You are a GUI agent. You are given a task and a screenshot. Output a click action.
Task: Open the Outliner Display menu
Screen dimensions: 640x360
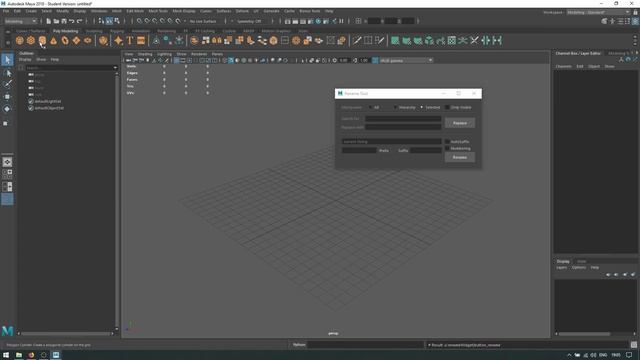pos(25,60)
